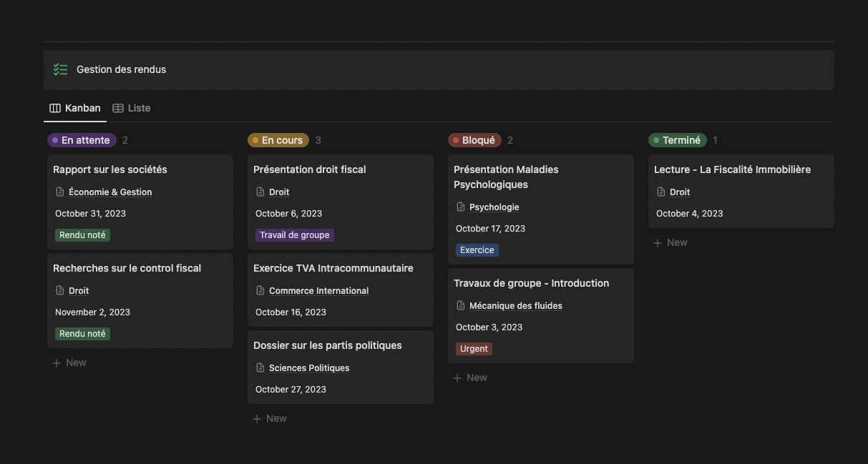Click the checklist icon beside Gestion des rendus
The image size is (868, 464).
pos(60,69)
